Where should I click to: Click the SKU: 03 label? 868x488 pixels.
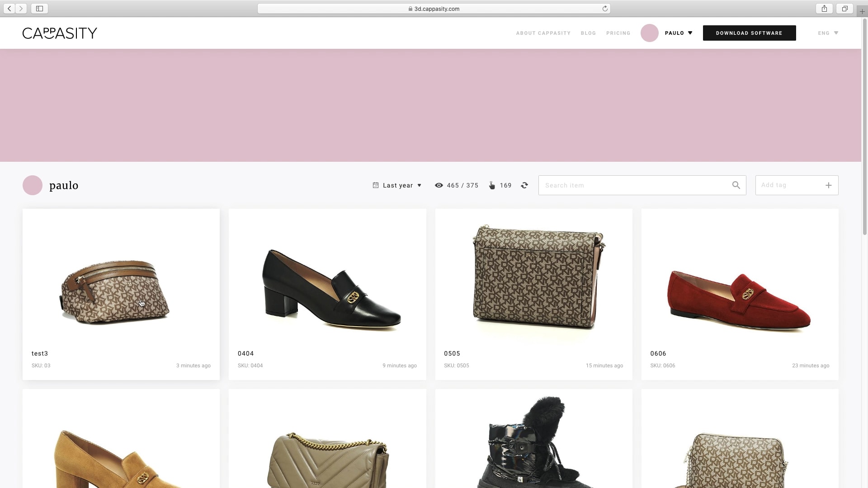(x=41, y=366)
